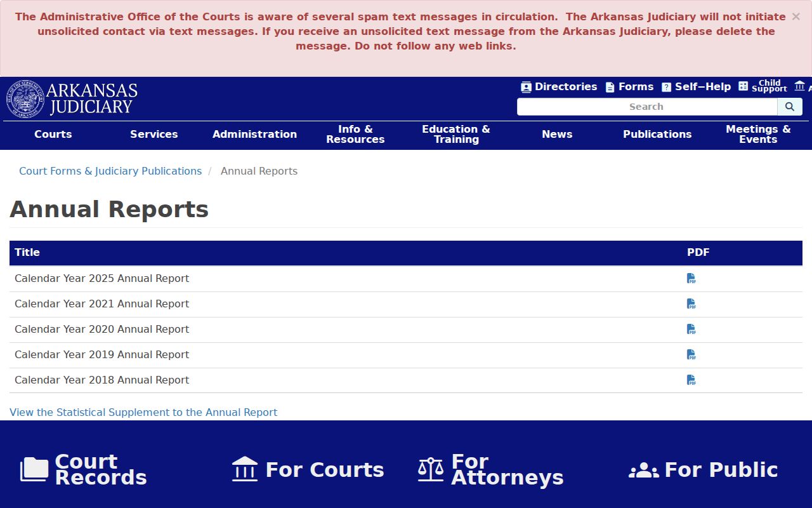Viewport: 812px width, 508px height.
Task: Click the For Attorneys scales icon
Action: pos(431,469)
